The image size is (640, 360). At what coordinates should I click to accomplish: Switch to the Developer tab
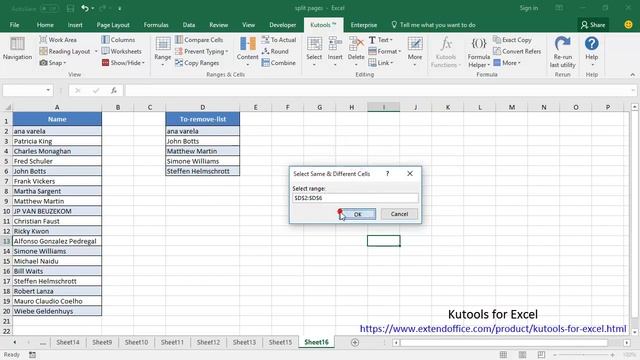point(282,25)
